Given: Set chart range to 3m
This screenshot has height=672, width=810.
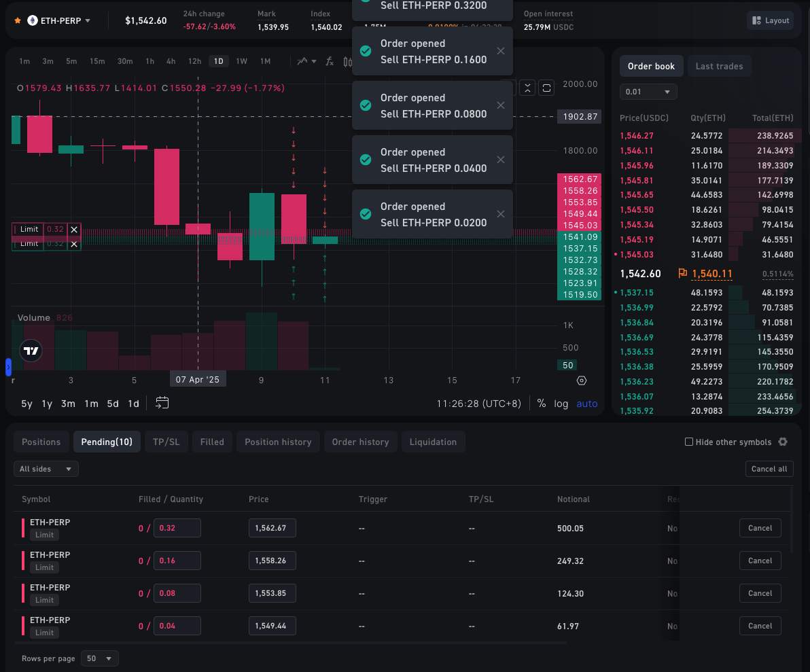Looking at the screenshot, I should 68,404.
